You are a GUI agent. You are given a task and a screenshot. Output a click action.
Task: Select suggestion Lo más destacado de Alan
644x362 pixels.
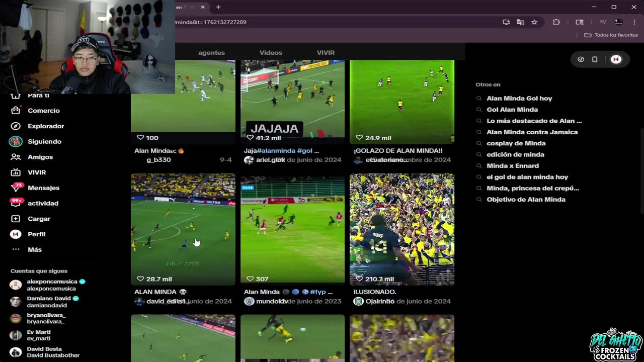coord(534,121)
